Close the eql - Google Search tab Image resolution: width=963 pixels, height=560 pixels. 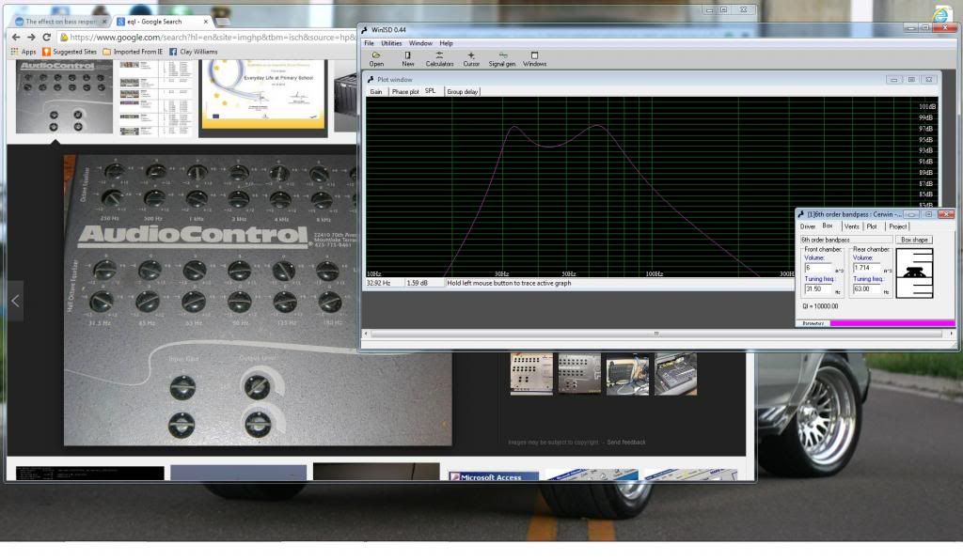pyautogui.click(x=206, y=22)
